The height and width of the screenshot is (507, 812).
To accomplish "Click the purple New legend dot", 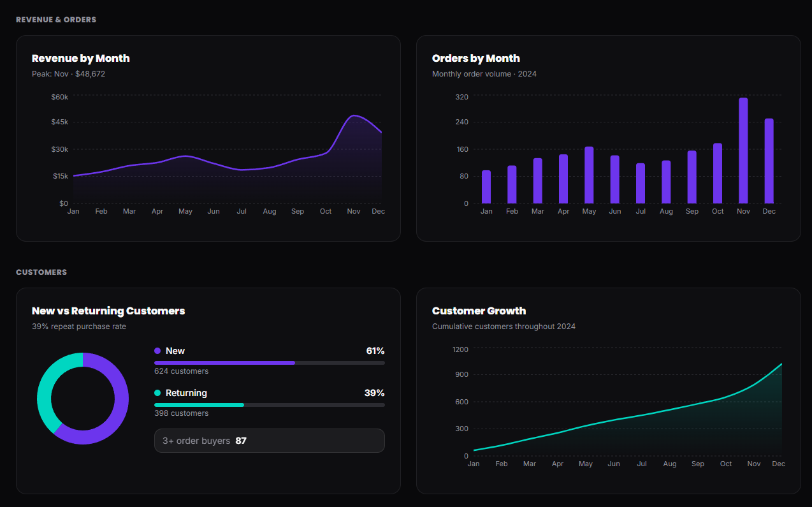I will coord(157,351).
